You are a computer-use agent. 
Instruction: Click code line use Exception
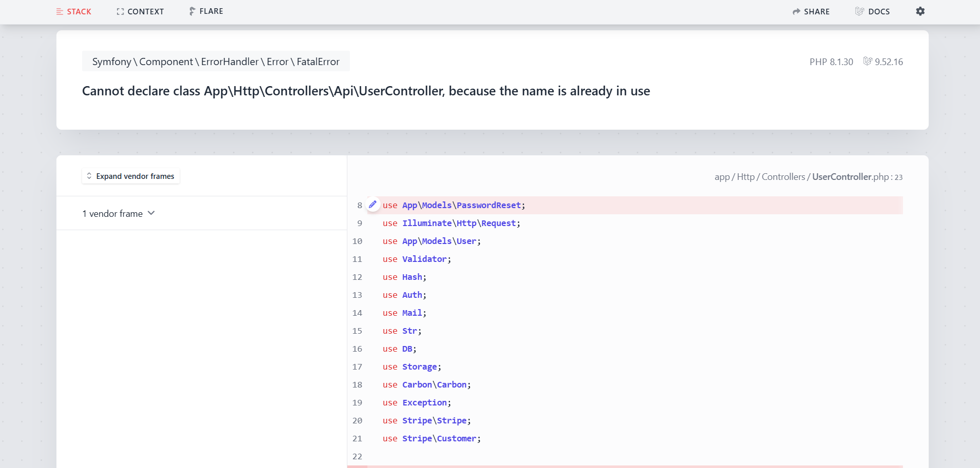point(417,402)
